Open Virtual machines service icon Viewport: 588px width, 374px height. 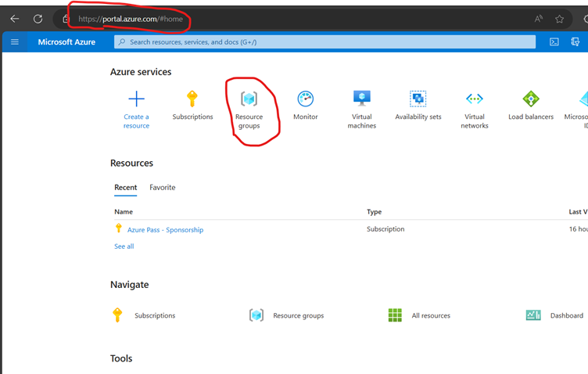(x=361, y=99)
